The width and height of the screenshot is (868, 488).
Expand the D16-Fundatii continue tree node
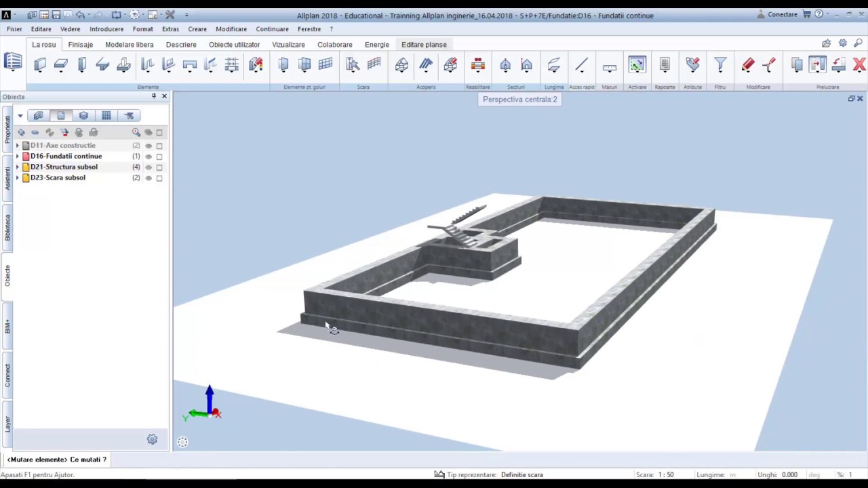click(x=18, y=157)
